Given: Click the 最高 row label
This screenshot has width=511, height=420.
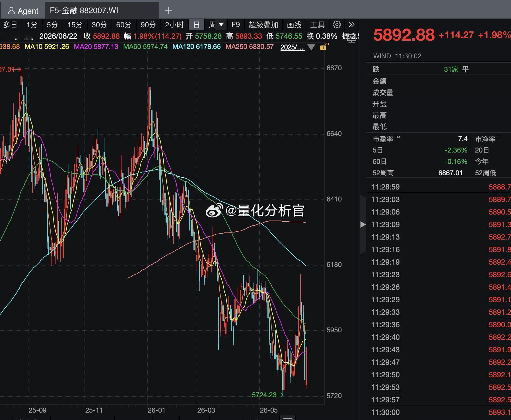Looking at the screenshot, I should (380, 115).
